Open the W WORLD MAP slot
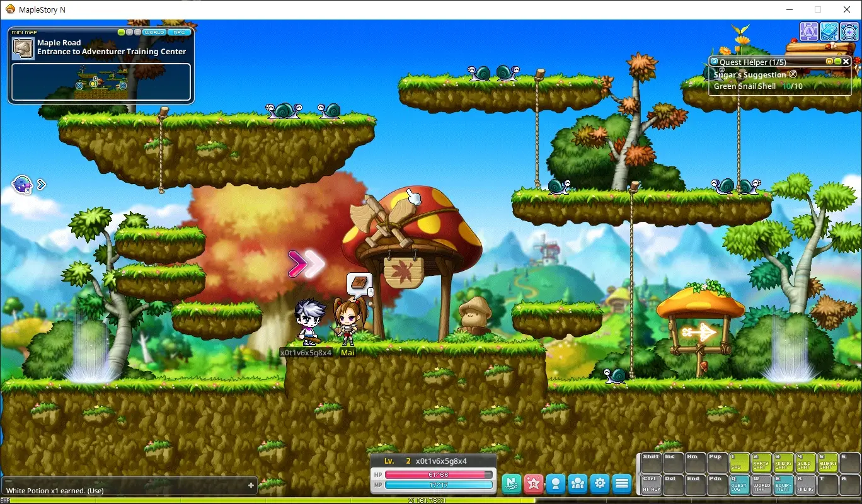The image size is (862, 504). pos(762,484)
